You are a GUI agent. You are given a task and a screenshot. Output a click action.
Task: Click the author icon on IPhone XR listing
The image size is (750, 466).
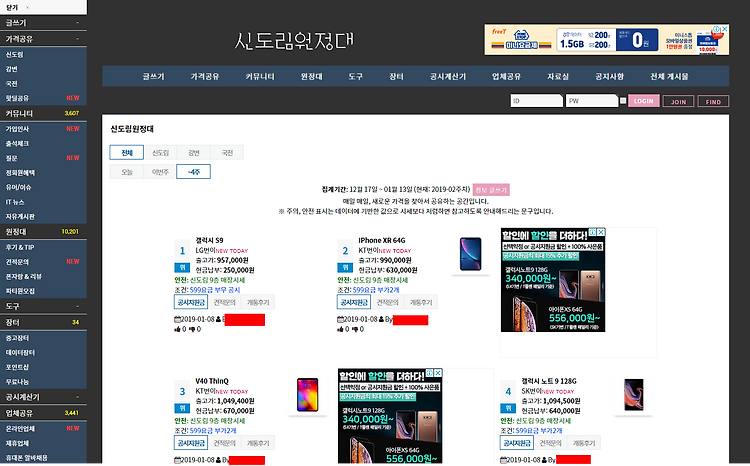382,319
